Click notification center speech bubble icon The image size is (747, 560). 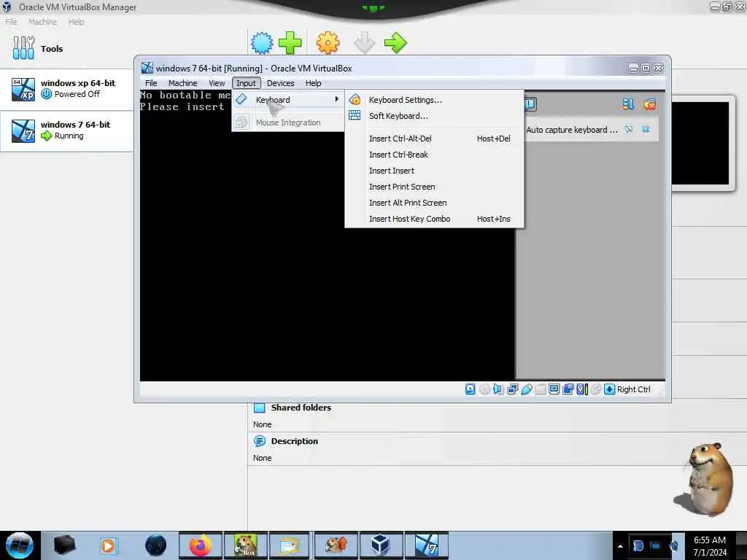pos(530,104)
